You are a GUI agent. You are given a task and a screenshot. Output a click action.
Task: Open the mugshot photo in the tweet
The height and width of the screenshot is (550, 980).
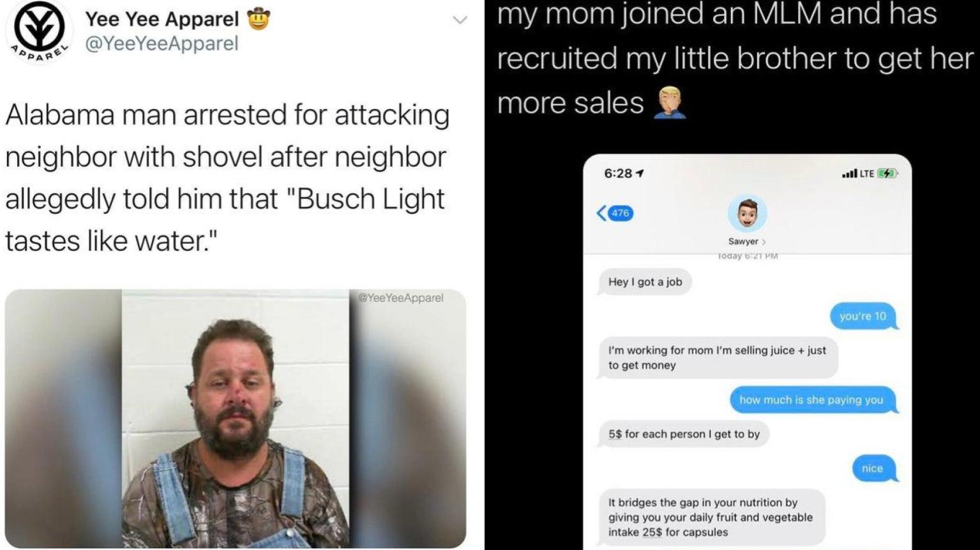click(236, 419)
